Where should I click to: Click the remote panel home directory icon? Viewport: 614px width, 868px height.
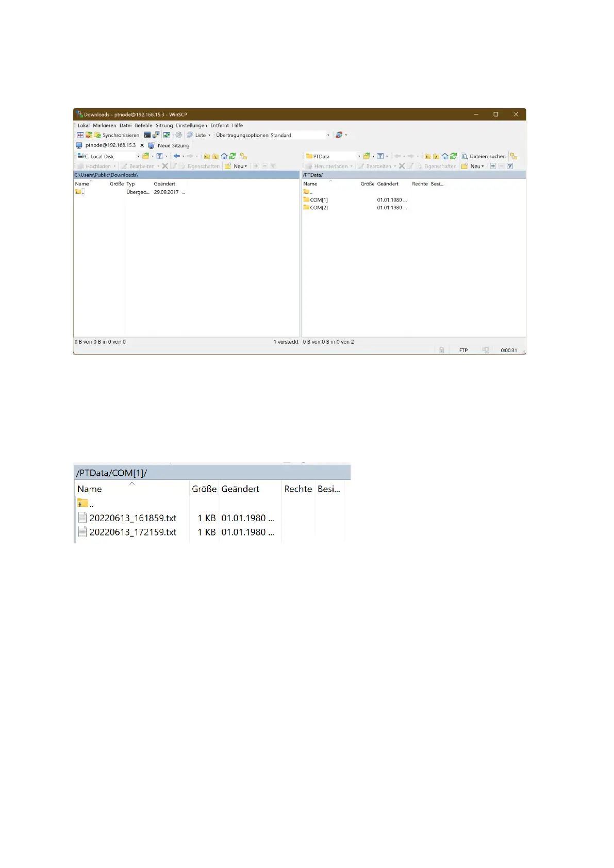click(x=445, y=156)
